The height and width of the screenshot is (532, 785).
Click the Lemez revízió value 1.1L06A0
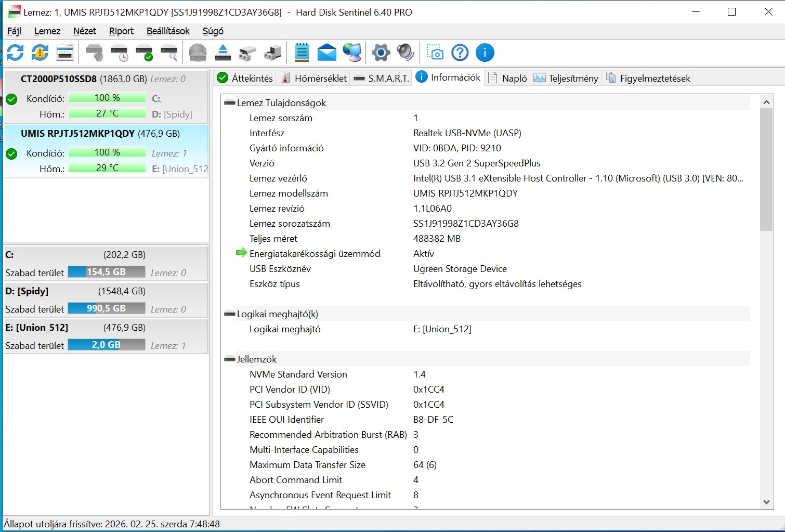pyautogui.click(x=433, y=209)
